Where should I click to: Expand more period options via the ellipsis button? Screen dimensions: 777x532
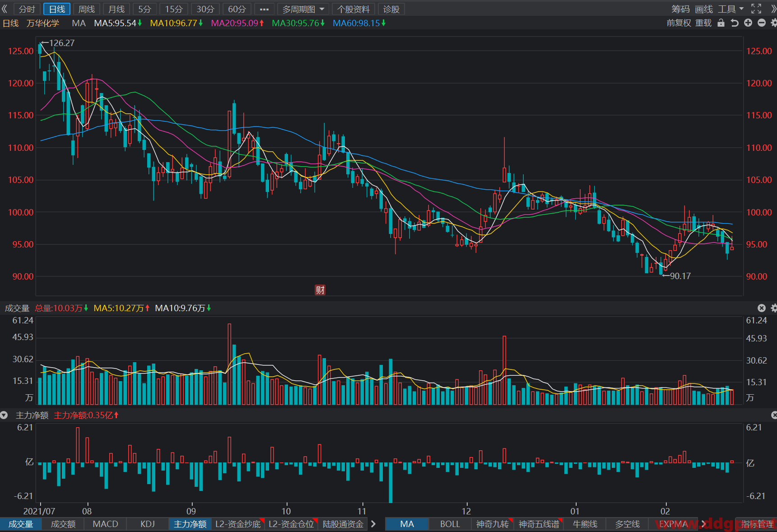(x=264, y=9)
